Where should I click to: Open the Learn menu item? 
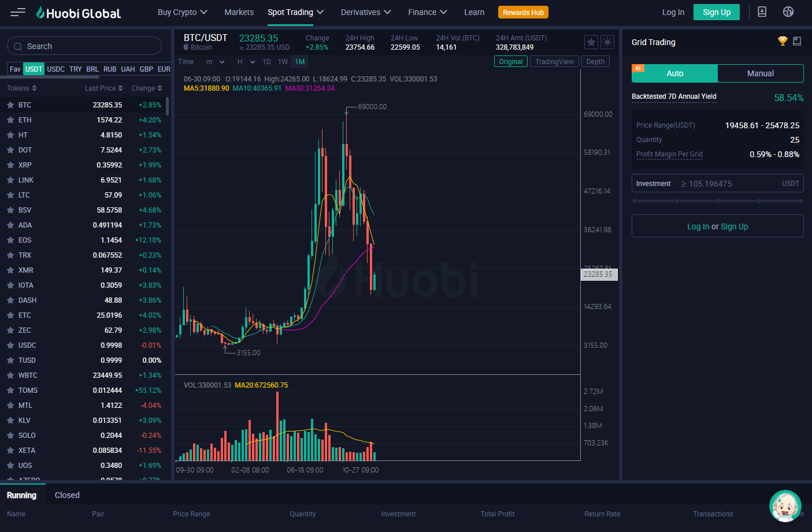[474, 12]
